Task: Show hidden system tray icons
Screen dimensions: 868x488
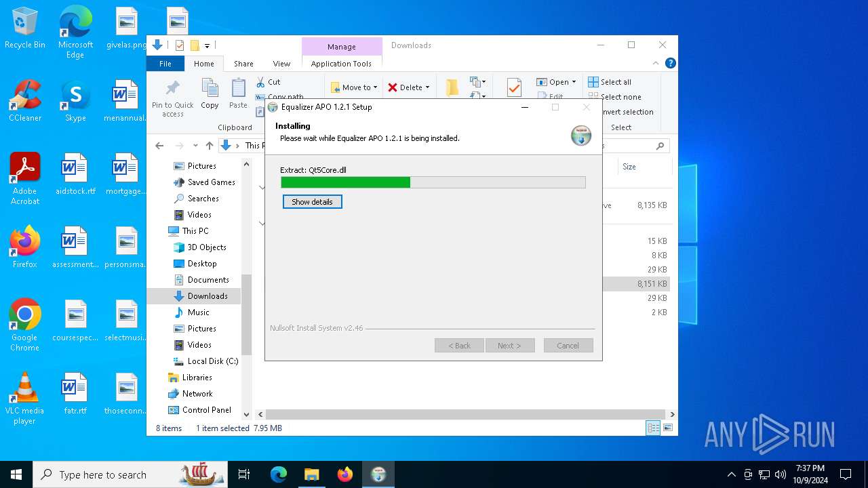Action: tap(731, 474)
